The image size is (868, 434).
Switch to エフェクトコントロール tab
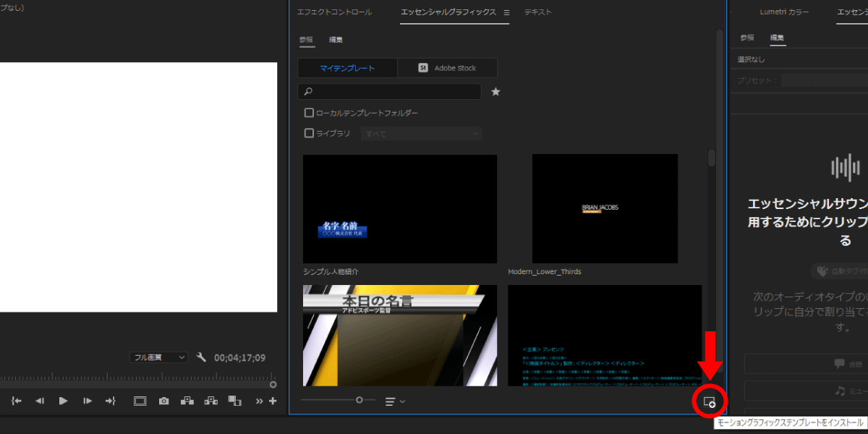(x=334, y=12)
